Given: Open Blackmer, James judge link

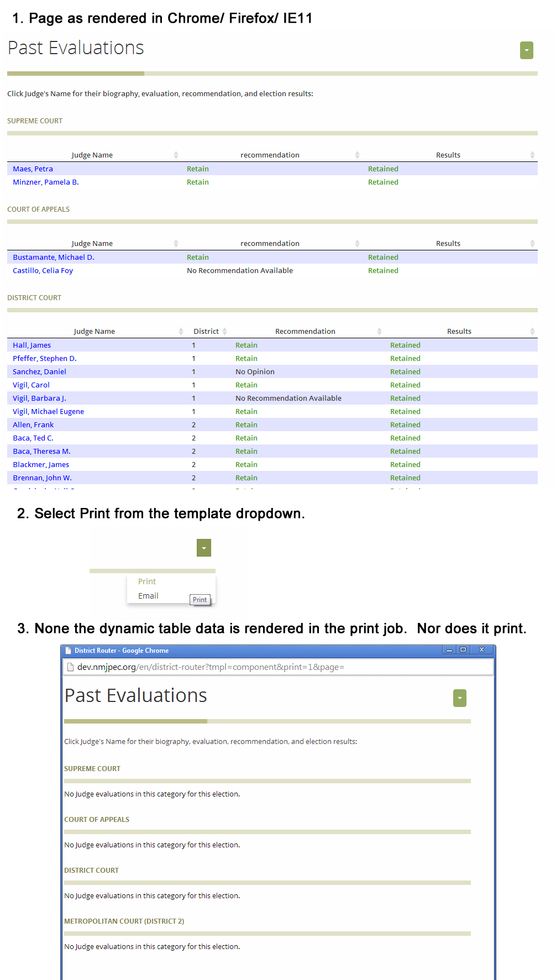Looking at the screenshot, I should pos(41,464).
